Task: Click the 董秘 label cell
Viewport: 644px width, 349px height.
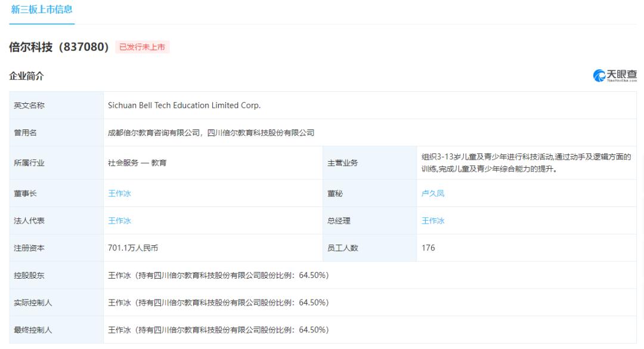Action: coord(370,193)
